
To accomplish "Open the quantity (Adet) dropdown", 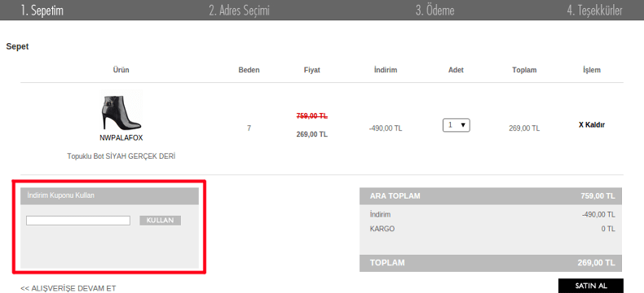I will pyautogui.click(x=456, y=125).
